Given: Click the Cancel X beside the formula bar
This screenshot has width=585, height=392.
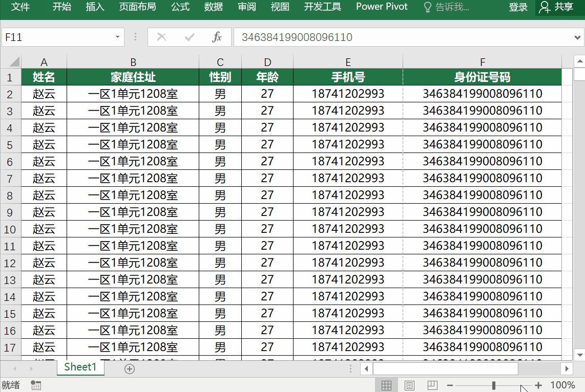Looking at the screenshot, I should click(x=162, y=37).
